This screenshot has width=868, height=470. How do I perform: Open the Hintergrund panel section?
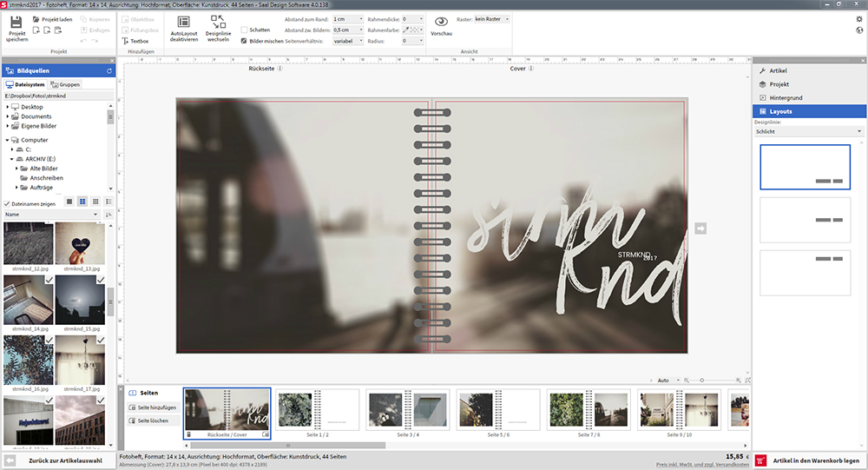pyautogui.click(x=786, y=98)
